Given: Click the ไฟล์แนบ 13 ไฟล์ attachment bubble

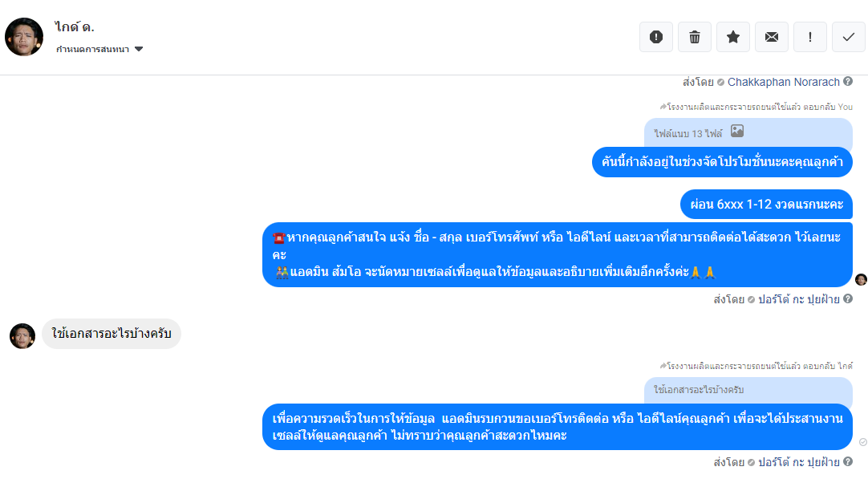Looking at the screenshot, I should point(748,133).
